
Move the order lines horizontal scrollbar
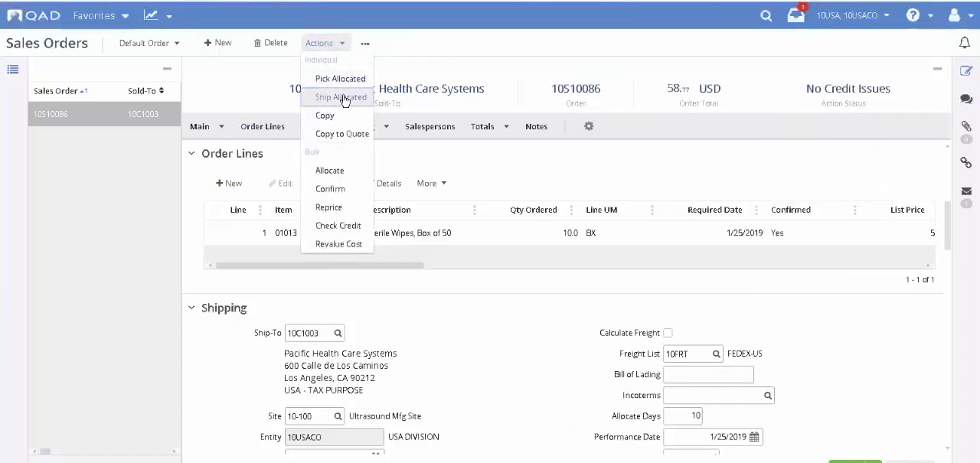319,266
